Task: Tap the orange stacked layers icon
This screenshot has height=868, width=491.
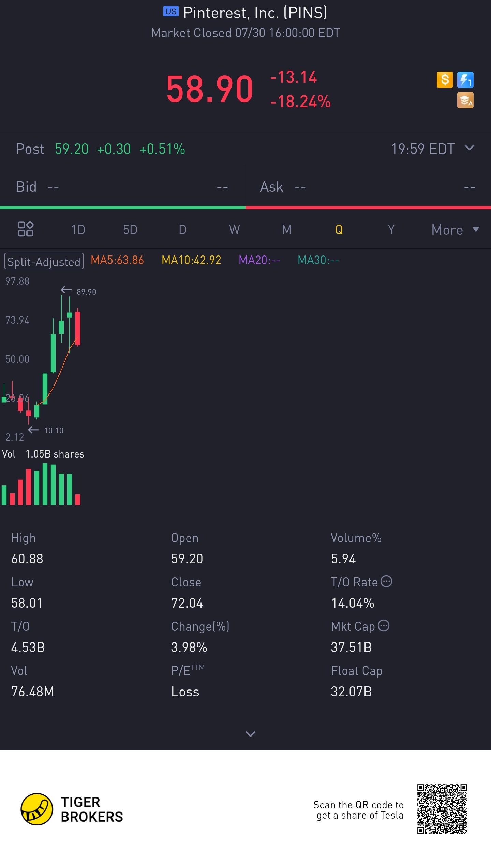Action: 465,100
